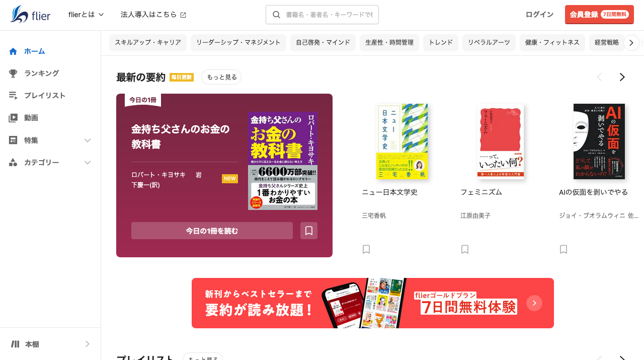This screenshot has width=644, height=360.
Task: Select the 健康・フィットネス chip
Action: (x=552, y=42)
